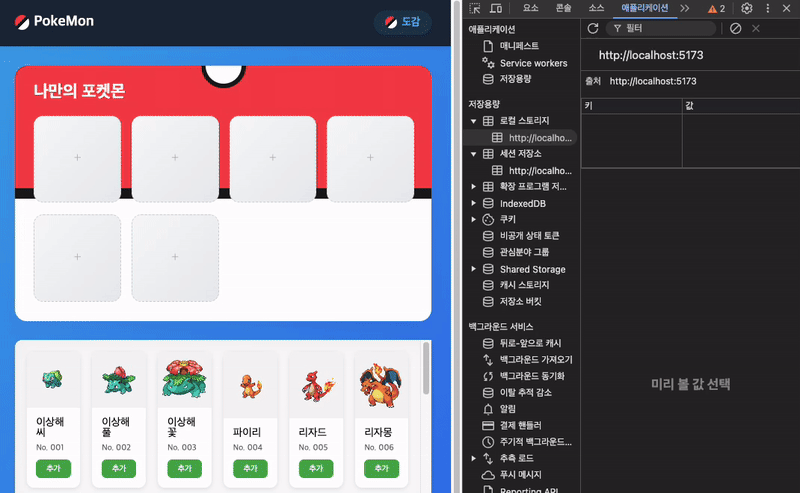Expand the 추측 로드 node

473,458
